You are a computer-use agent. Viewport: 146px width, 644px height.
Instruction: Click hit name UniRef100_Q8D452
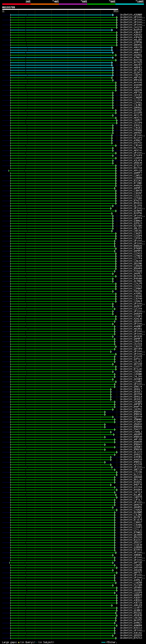(131, 45)
